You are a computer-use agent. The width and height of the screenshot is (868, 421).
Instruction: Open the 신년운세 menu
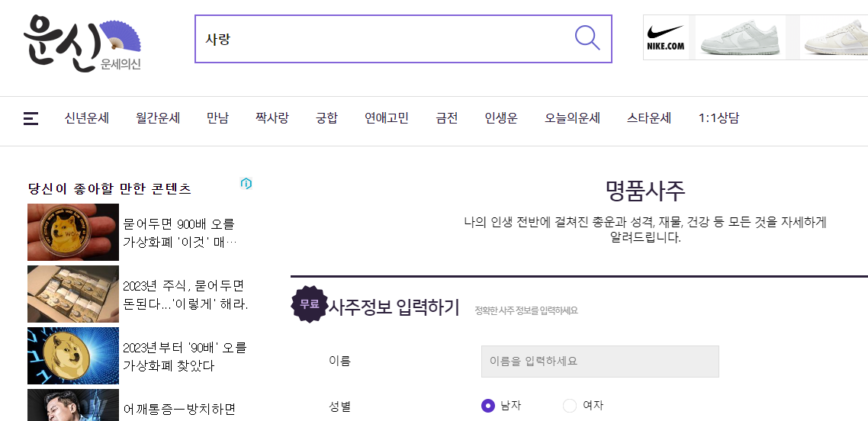pos(87,118)
